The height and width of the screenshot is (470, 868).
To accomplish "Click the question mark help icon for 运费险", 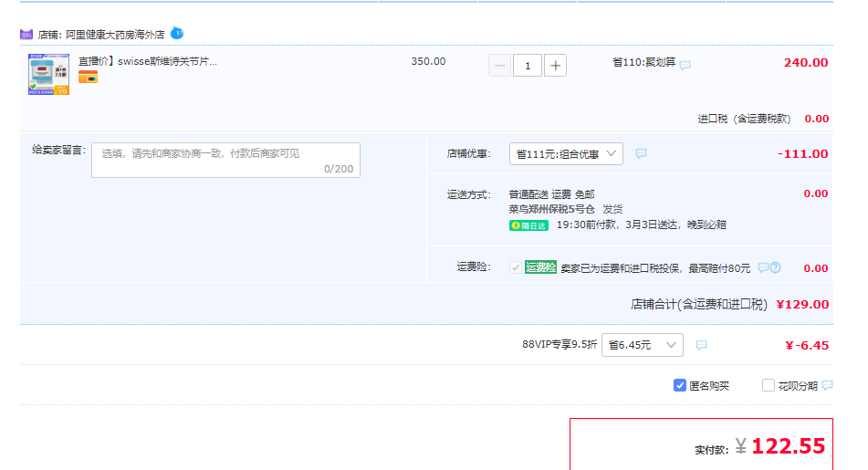I will [x=776, y=268].
